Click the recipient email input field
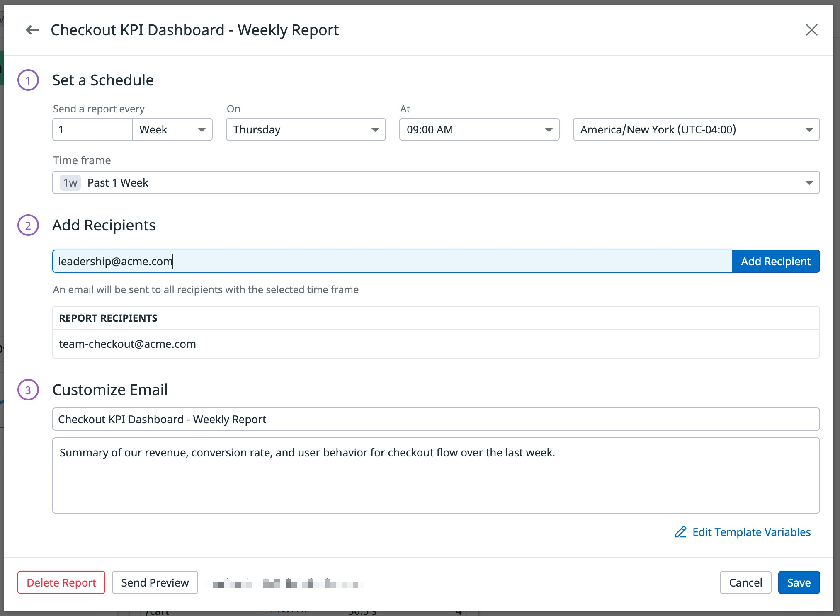 pyautogui.click(x=392, y=262)
